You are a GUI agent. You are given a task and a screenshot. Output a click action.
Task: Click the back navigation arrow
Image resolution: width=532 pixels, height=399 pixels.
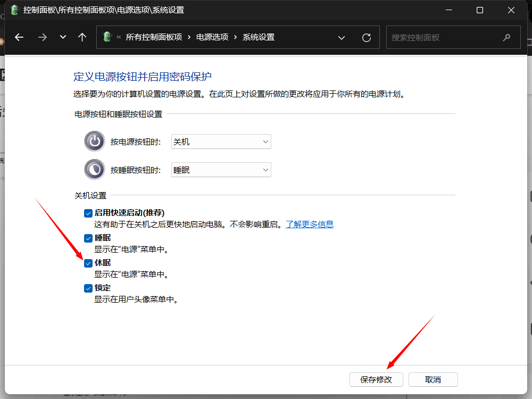point(20,37)
